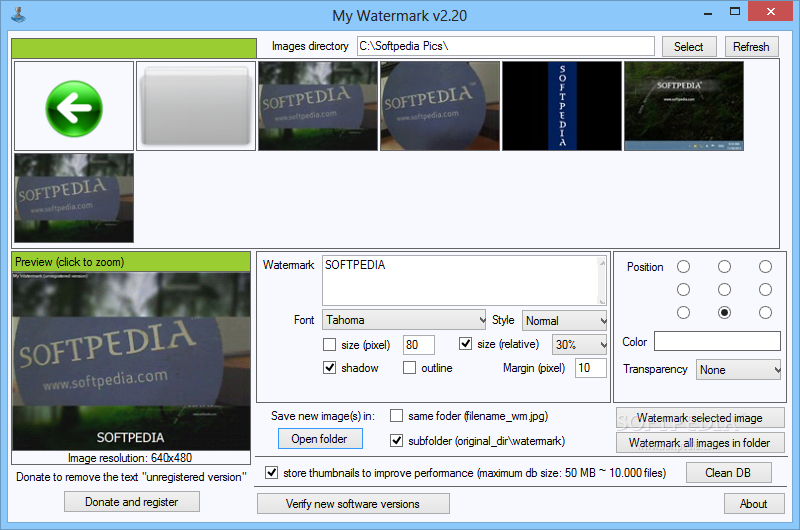Select middle-left position radio button
Viewport: 800px width, 530px height.
coord(683,289)
